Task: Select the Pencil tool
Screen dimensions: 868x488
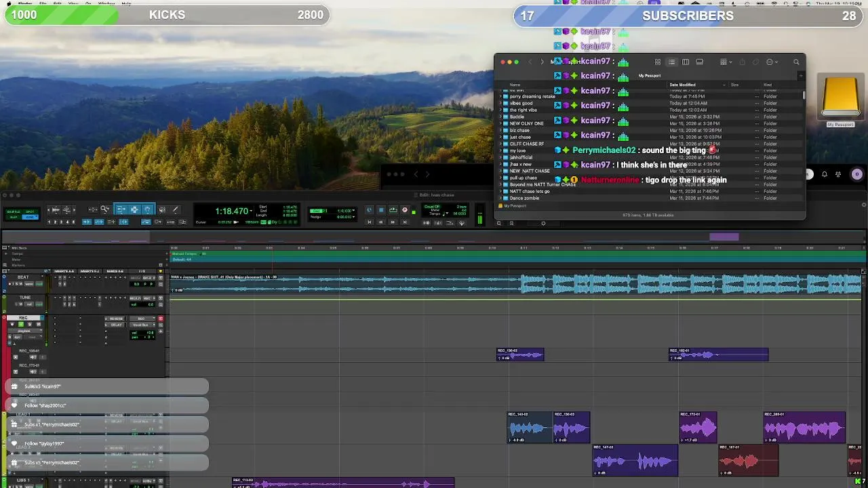Action: click(176, 209)
